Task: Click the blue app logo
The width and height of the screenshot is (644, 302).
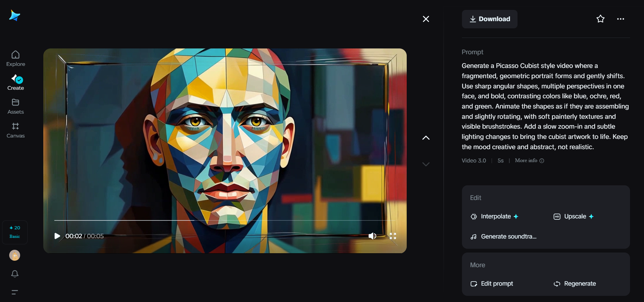Action: coord(15,16)
